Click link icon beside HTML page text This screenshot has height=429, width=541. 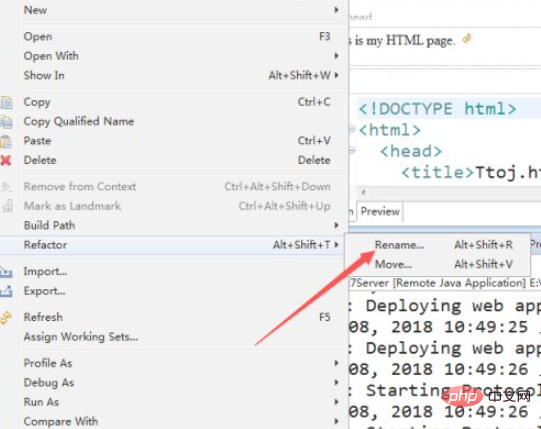(x=467, y=39)
